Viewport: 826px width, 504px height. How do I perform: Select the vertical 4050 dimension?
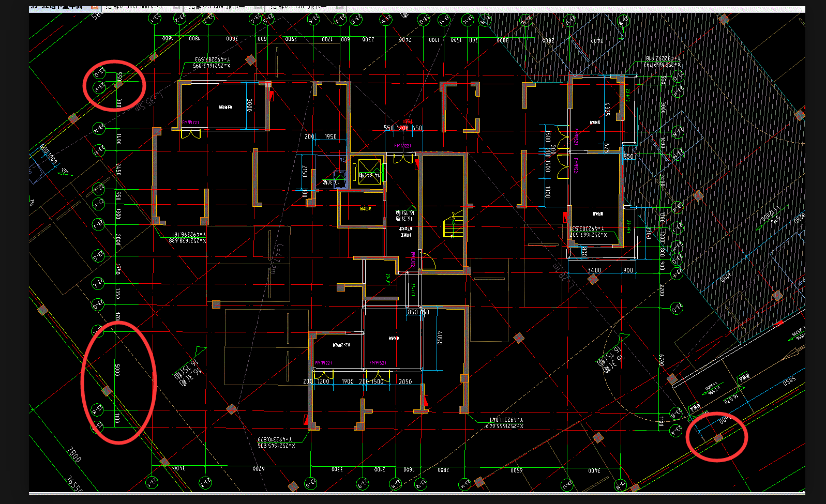(440, 338)
